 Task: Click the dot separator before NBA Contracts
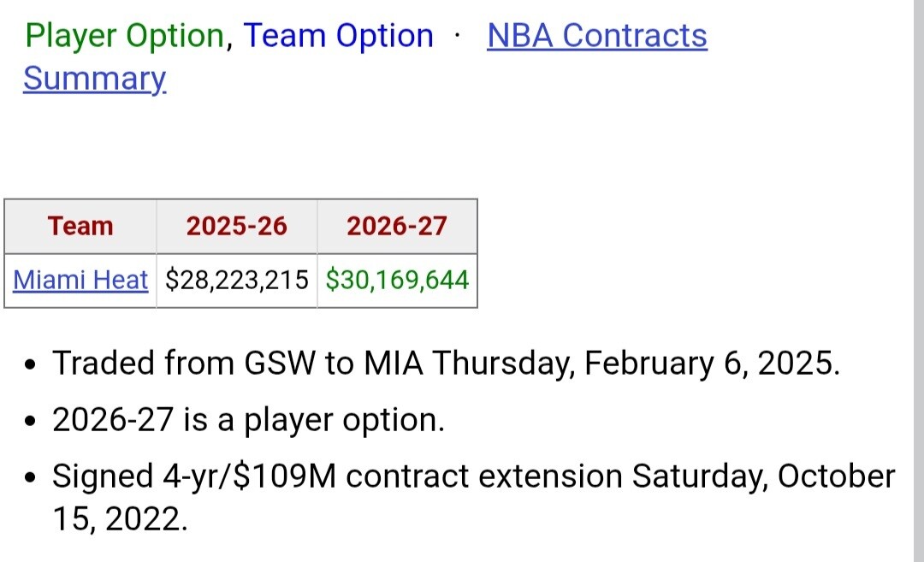pos(457,36)
